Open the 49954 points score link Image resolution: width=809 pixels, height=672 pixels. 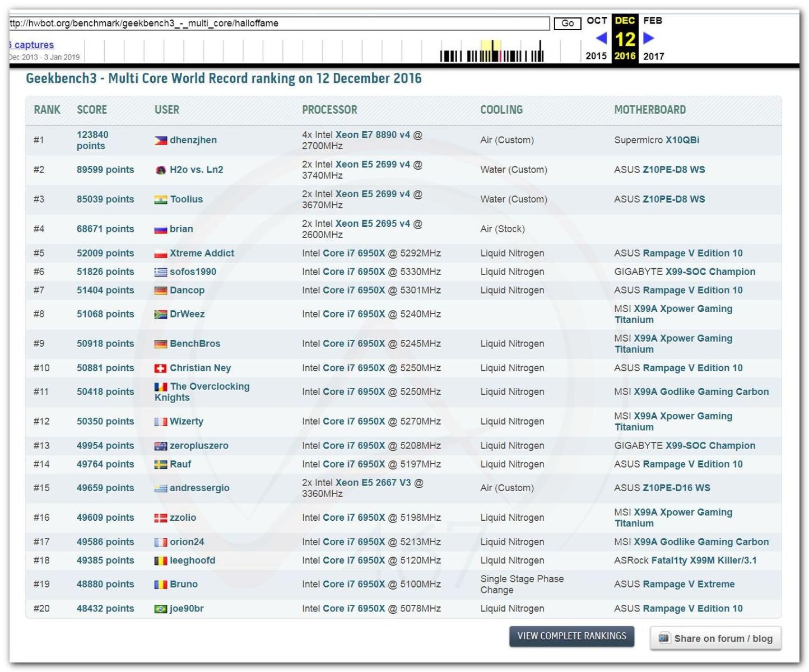point(105,446)
